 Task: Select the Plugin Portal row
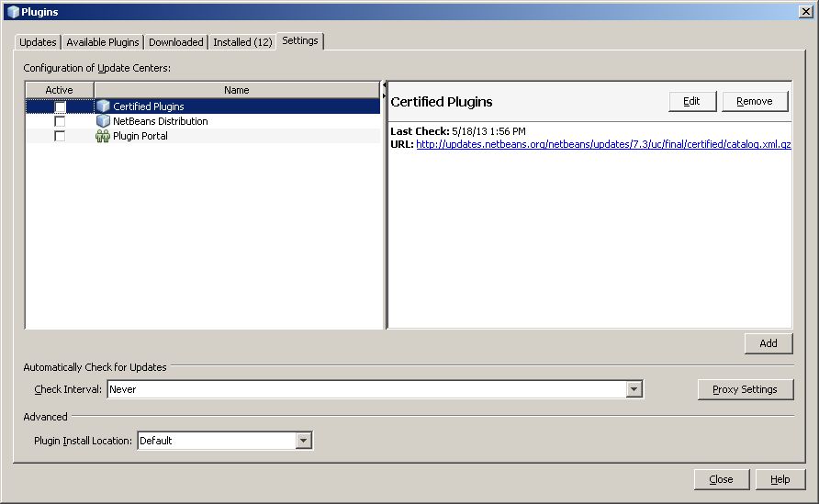(x=203, y=136)
